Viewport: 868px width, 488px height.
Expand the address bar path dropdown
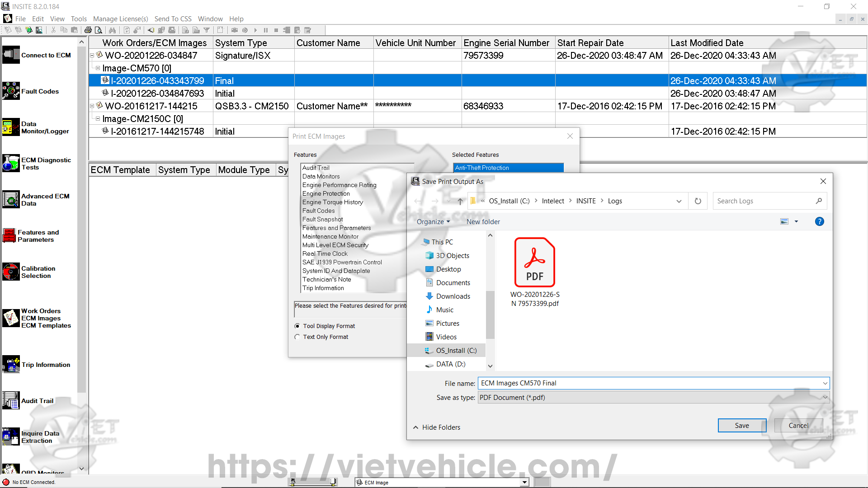pyautogui.click(x=679, y=202)
